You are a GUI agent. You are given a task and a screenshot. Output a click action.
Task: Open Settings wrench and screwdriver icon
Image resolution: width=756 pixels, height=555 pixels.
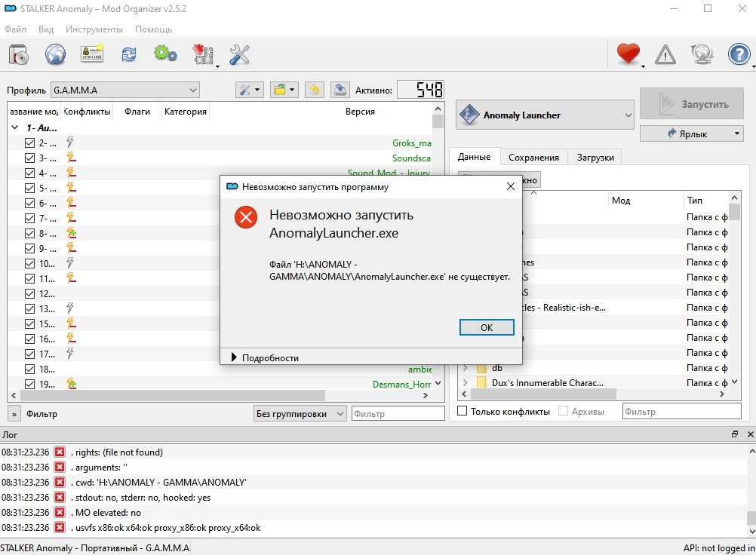coord(239,54)
